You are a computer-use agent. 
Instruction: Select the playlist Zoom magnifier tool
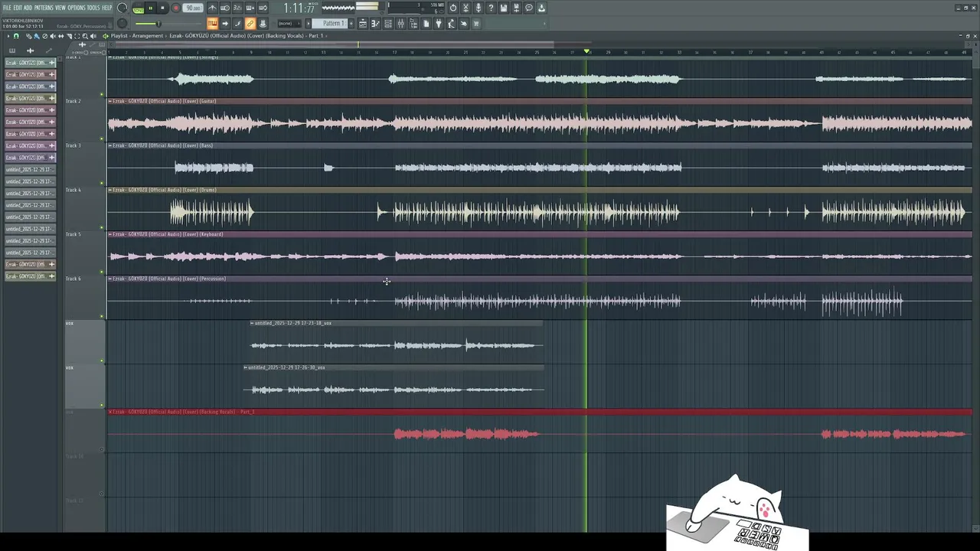coord(85,36)
